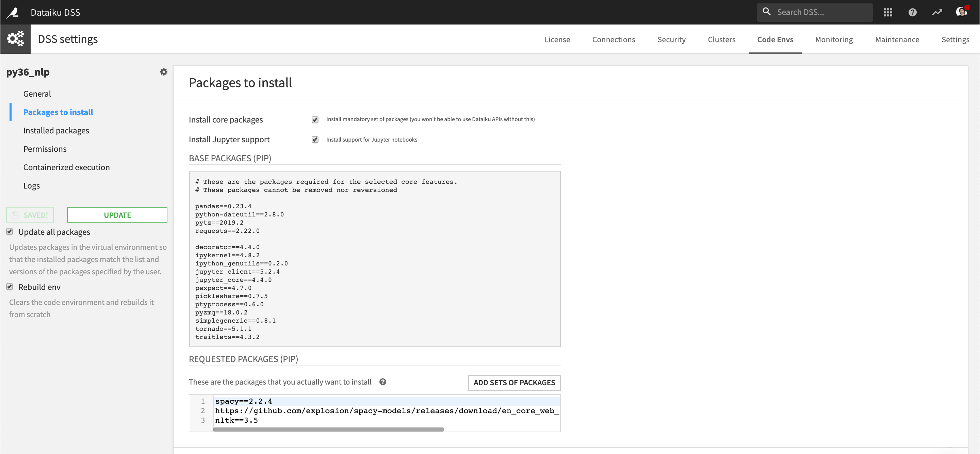Toggle Install core packages checkbox

pyautogui.click(x=315, y=120)
